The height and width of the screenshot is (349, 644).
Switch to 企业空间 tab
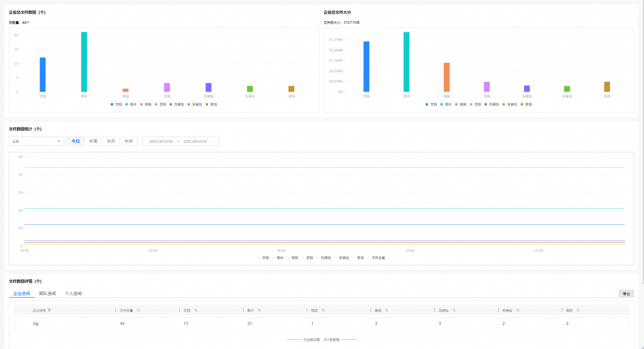pos(21,293)
